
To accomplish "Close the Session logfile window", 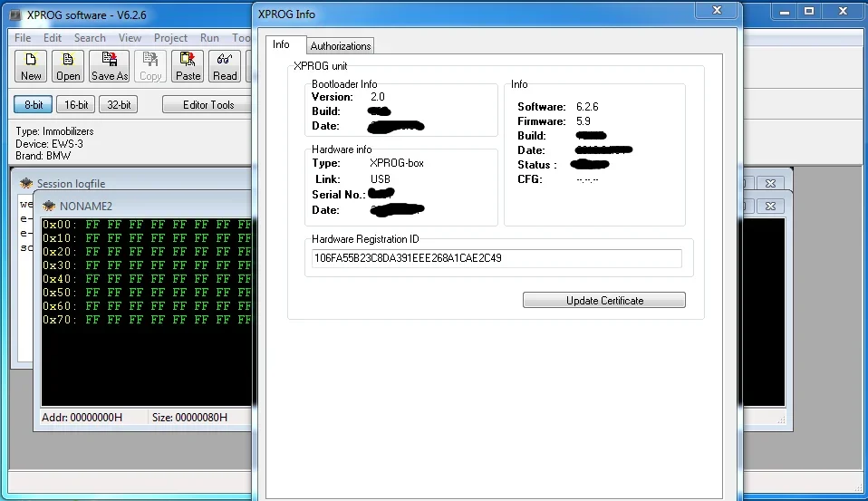I will pyautogui.click(x=770, y=183).
